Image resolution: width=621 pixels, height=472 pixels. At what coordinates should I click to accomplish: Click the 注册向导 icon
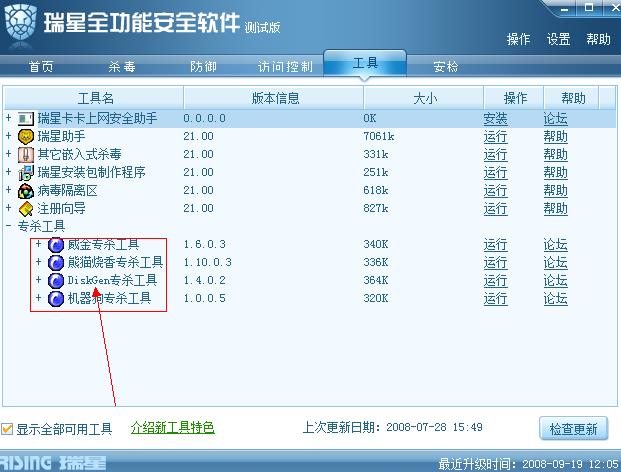(x=26, y=209)
